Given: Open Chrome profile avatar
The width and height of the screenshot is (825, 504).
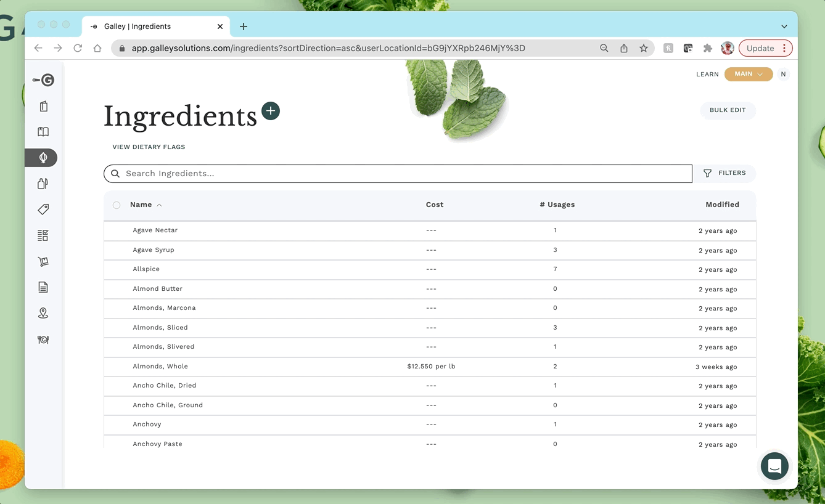Looking at the screenshot, I should click(x=728, y=48).
